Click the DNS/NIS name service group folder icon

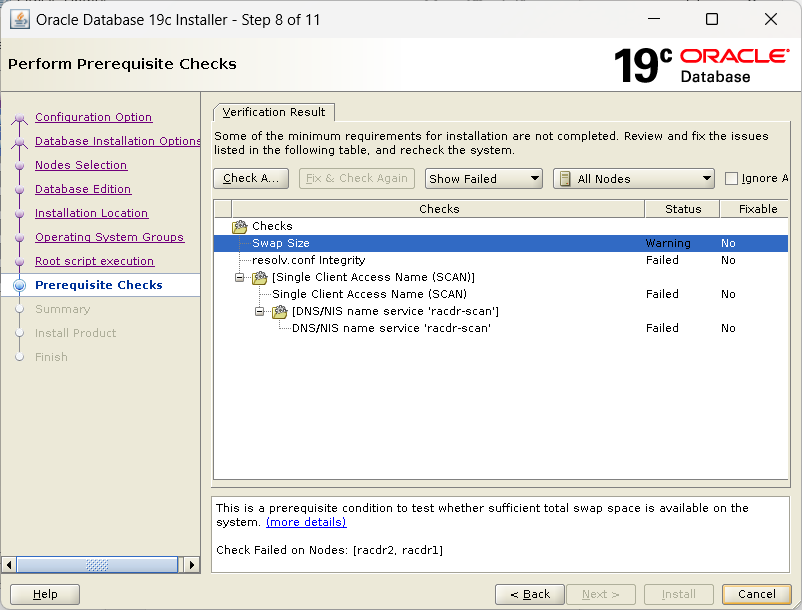point(279,311)
